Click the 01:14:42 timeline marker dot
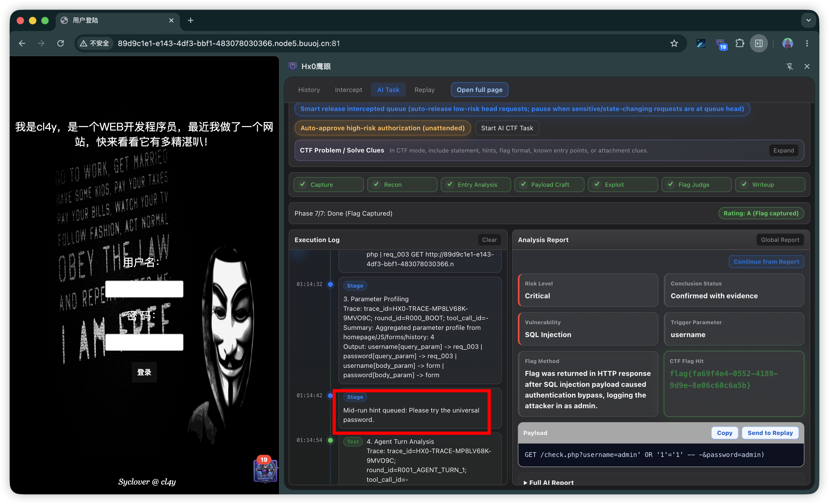The width and height of the screenshot is (829, 504). coord(330,396)
